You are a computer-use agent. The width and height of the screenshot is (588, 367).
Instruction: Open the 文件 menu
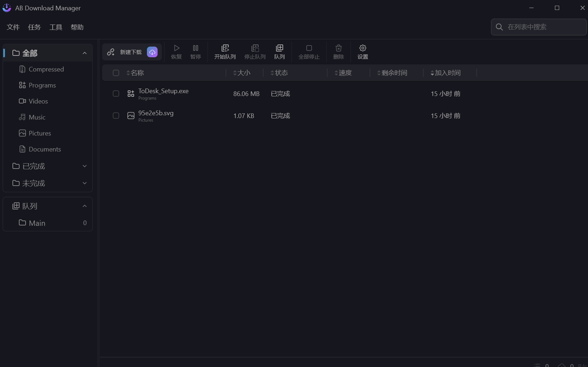13,27
